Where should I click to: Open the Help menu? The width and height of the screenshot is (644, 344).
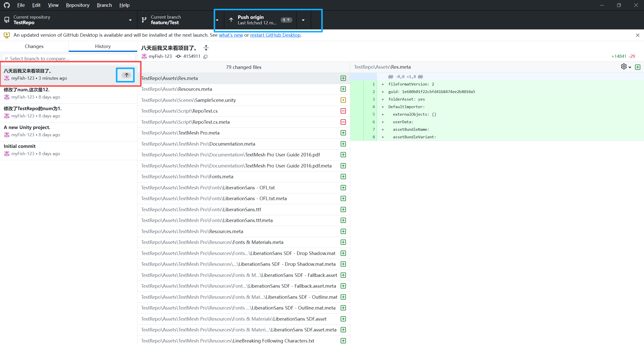pos(124,5)
